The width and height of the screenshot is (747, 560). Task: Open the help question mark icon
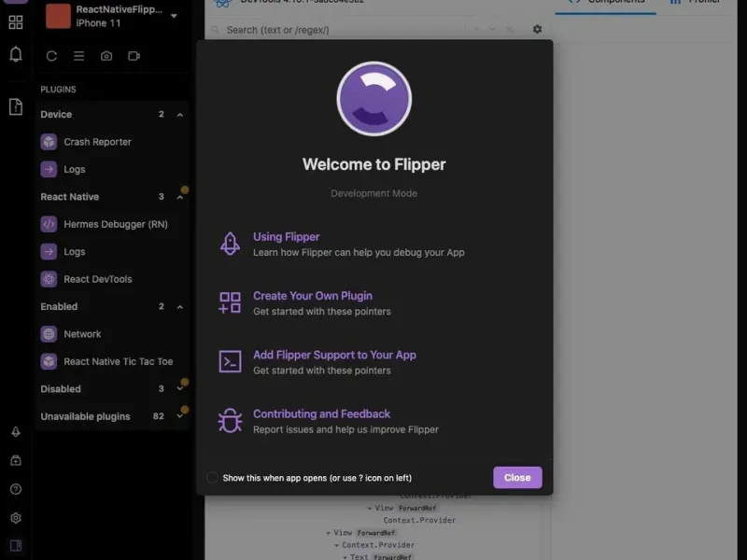tap(16, 489)
